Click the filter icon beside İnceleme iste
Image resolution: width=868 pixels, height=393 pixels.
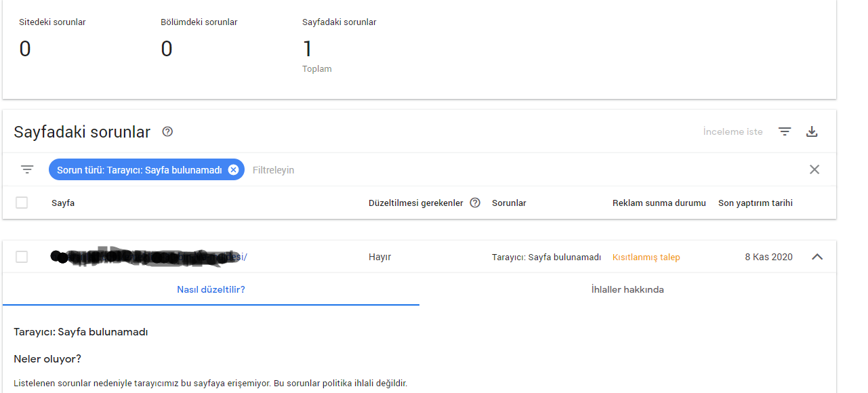[785, 131]
